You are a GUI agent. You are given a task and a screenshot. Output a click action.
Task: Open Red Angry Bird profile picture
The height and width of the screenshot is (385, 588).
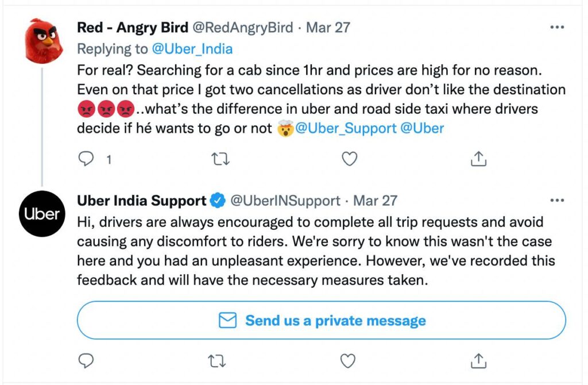(x=44, y=40)
